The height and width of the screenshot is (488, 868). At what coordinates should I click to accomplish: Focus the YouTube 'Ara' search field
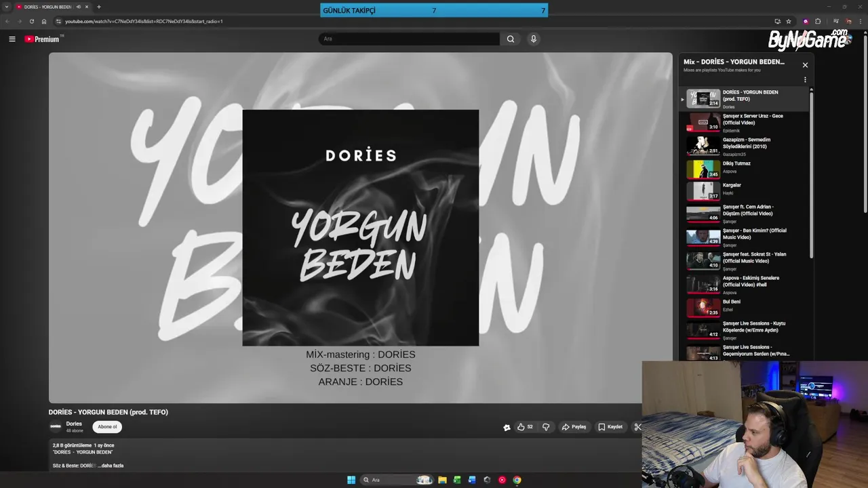(409, 39)
